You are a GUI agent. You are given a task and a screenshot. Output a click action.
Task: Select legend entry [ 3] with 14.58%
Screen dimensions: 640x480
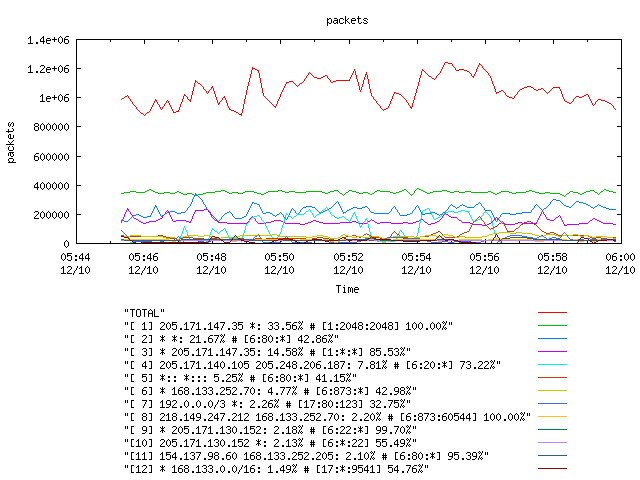[267, 352]
